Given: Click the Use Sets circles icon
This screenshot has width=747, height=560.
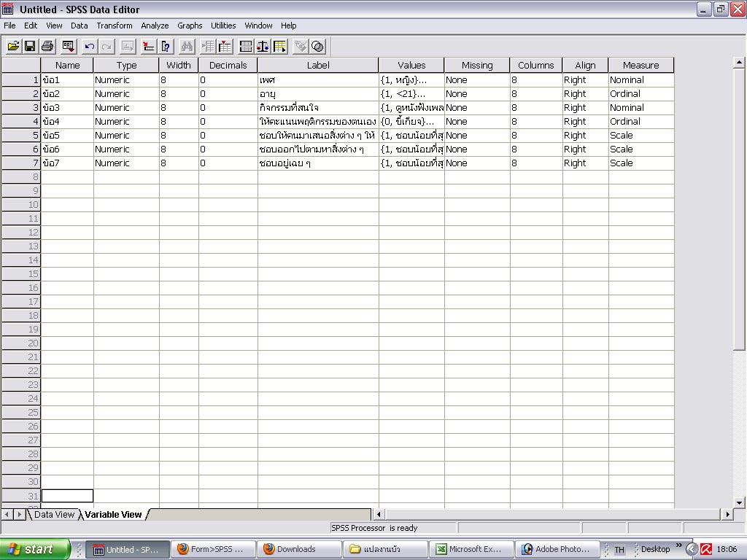Looking at the screenshot, I should pos(317,46).
